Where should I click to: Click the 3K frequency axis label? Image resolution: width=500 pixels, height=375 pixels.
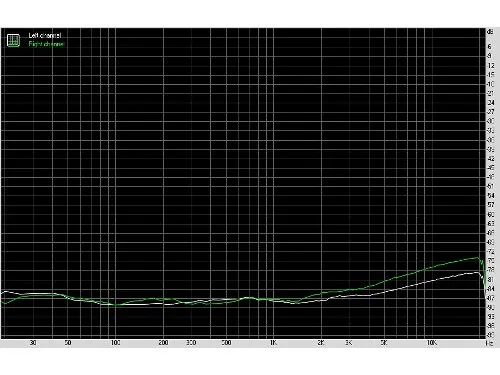[349, 343]
